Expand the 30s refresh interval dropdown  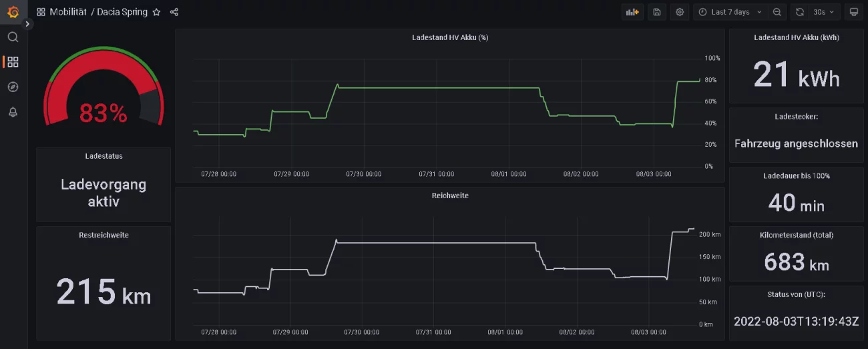pyautogui.click(x=823, y=12)
